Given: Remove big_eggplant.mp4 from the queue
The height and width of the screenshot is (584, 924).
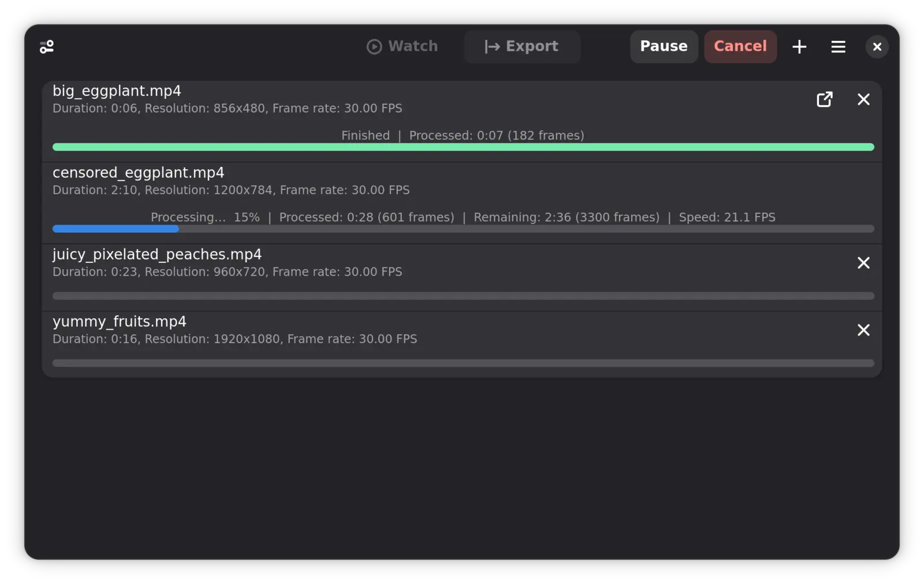Looking at the screenshot, I should point(863,99).
